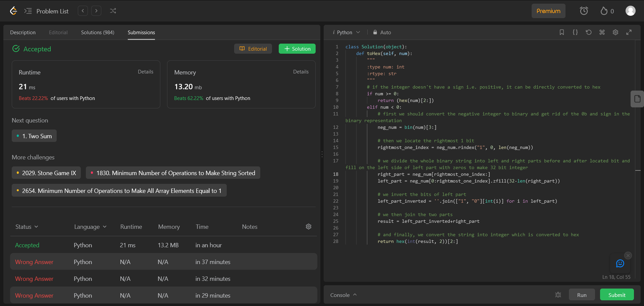The image size is (644, 306).
Task: Open the debugger with the bug icon
Action: (x=558, y=295)
